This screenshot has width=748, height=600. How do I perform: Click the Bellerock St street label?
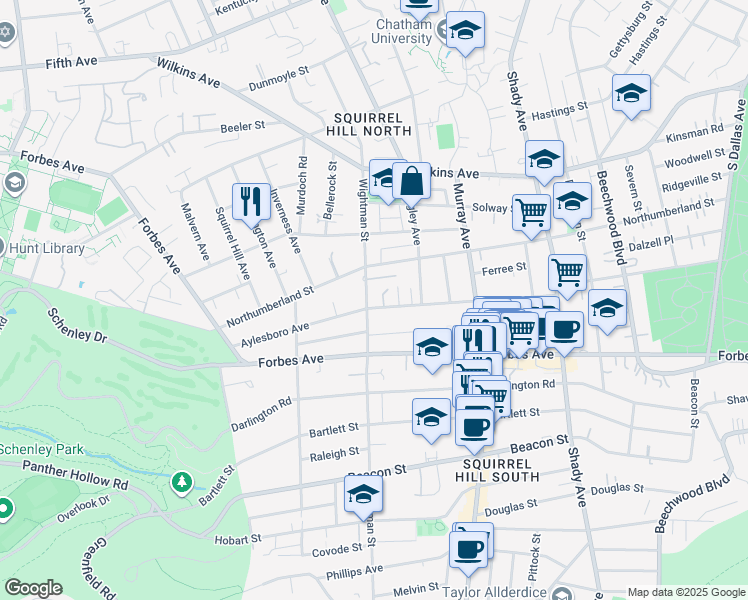pos(330,190)
